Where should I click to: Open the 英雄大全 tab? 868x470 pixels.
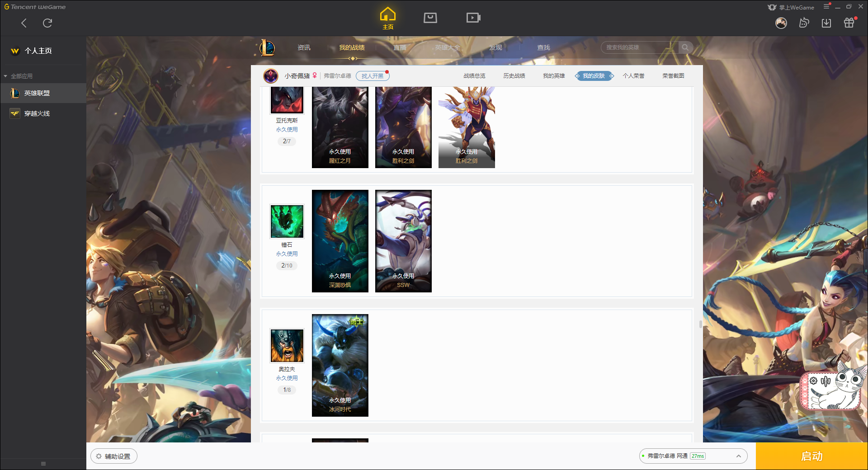[448, 47]
